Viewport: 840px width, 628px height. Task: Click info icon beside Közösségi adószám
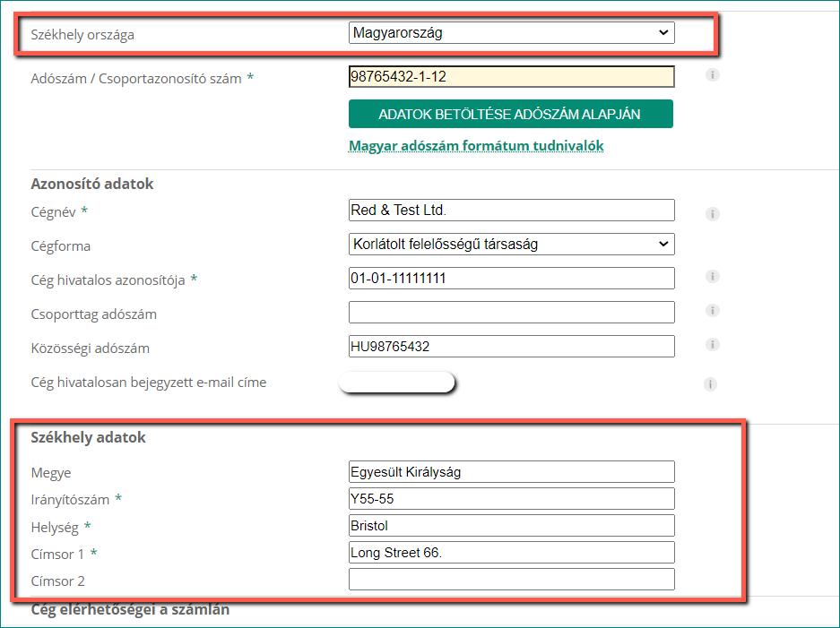712,344
